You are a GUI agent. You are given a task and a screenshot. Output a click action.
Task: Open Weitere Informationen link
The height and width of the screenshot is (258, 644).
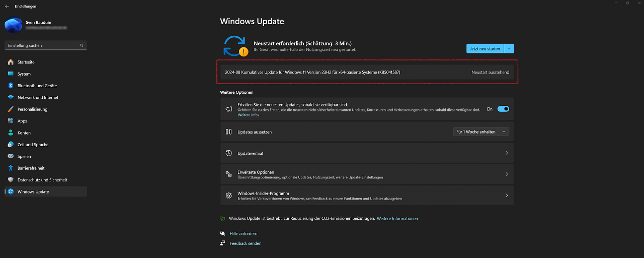click(397, 219)
